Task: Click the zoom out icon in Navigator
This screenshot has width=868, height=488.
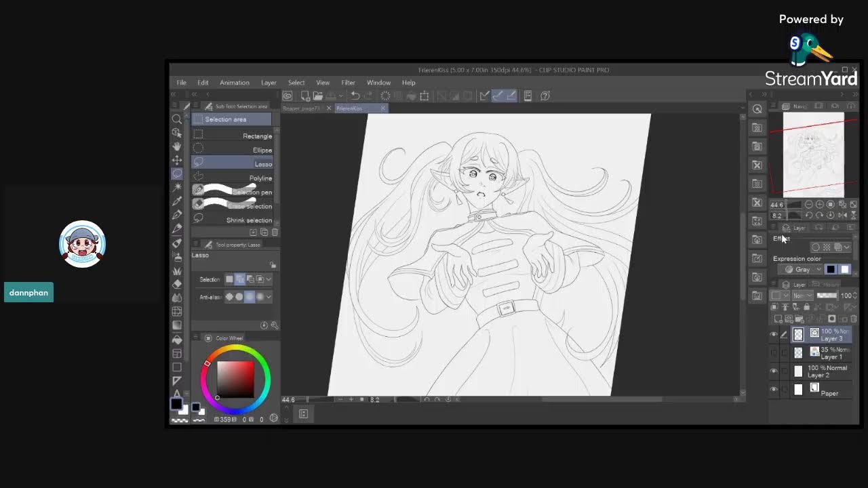Action: pos(809,205)
